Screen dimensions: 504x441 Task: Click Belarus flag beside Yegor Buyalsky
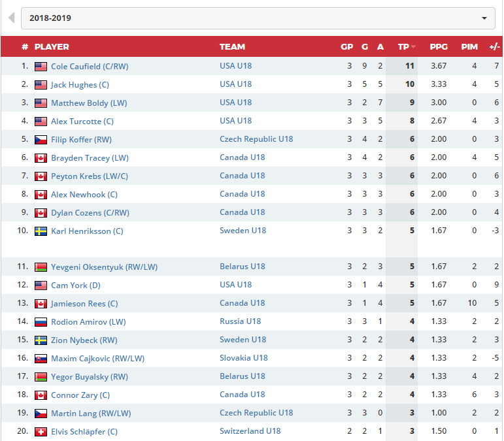[x=41, y=377]
